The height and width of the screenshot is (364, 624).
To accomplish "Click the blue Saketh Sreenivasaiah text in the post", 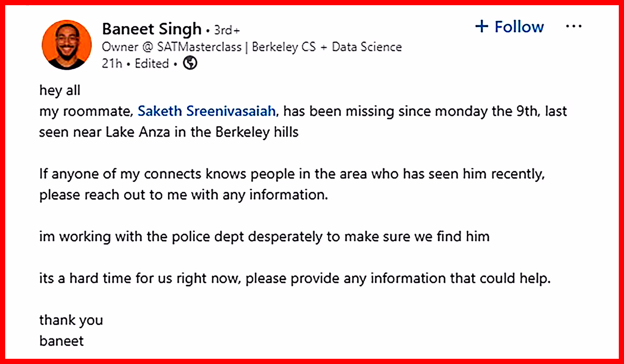I will coord(207,111).
